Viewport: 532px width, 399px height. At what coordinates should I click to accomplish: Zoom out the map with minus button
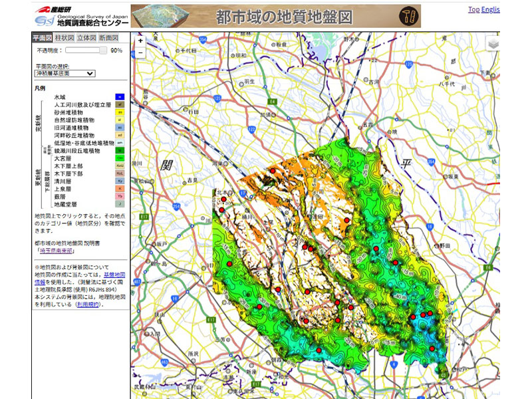click(140, 53)
